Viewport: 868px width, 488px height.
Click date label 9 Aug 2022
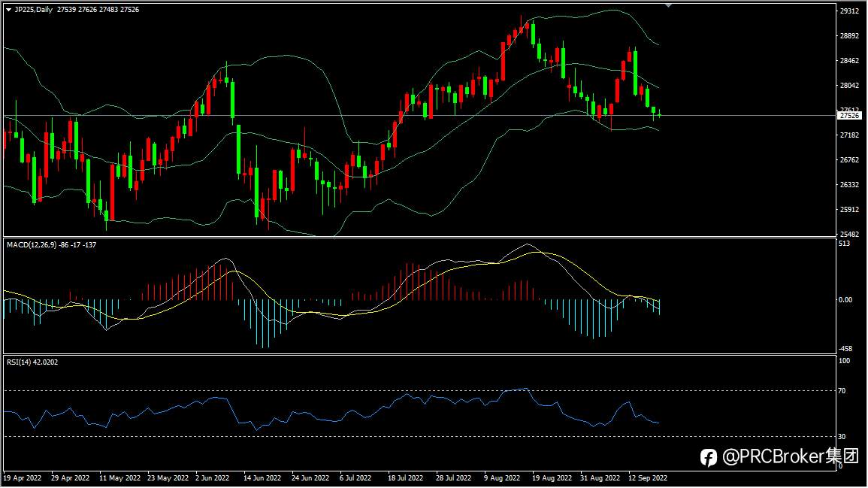[501, 478]
